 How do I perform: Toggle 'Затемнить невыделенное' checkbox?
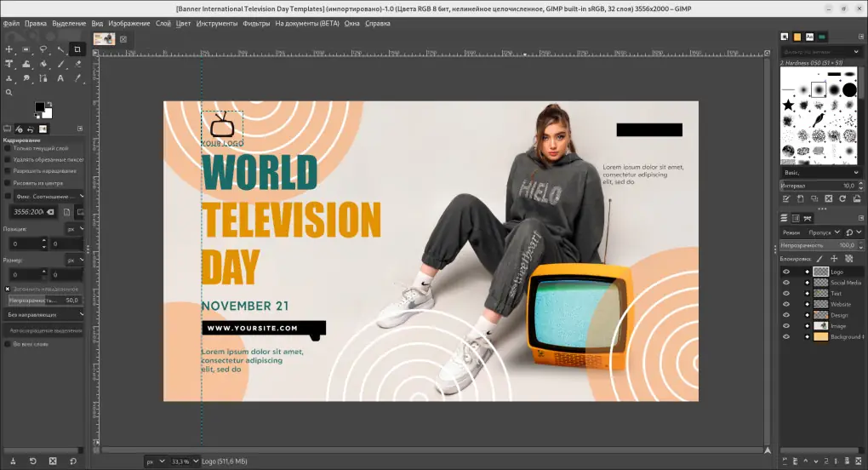[x=8, y=289]
